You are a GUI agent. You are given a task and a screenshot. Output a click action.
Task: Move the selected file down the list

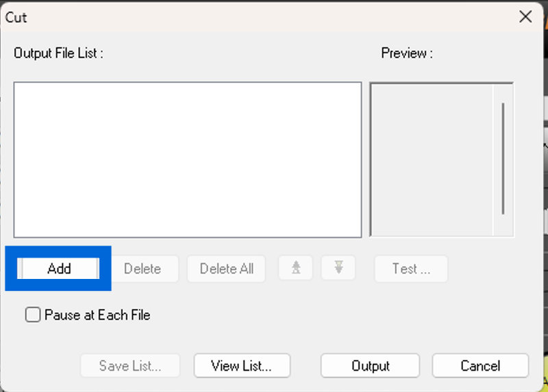click(x=338, y=269)
